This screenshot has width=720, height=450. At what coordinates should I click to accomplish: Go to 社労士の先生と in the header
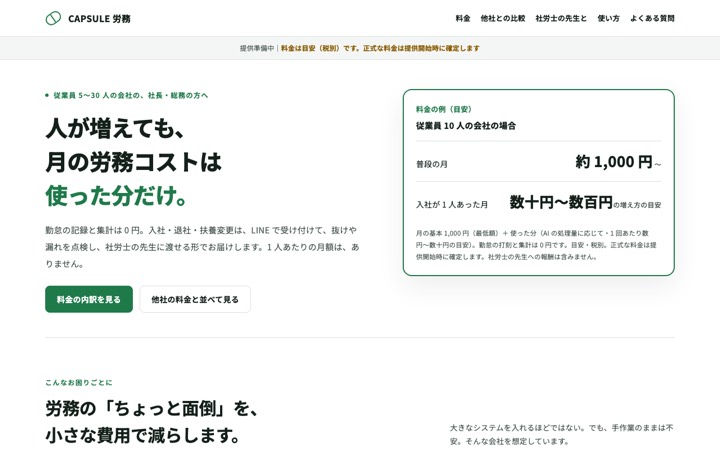(561, 18)
